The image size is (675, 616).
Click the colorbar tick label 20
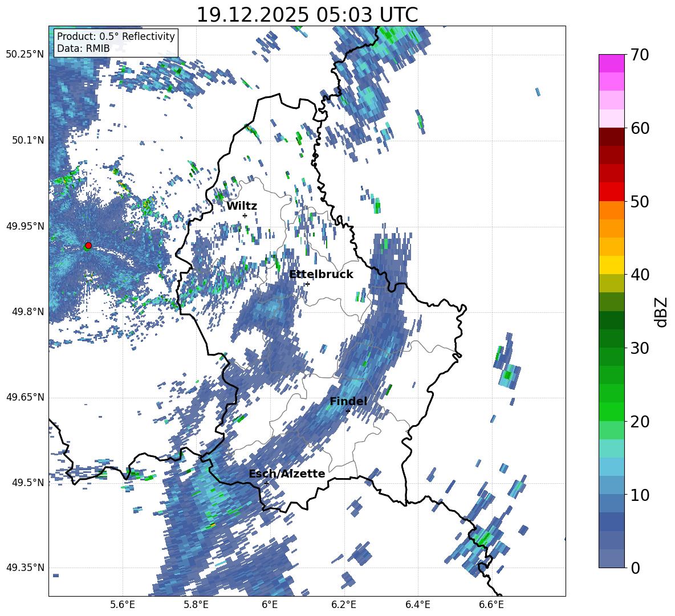click(640, 422)
